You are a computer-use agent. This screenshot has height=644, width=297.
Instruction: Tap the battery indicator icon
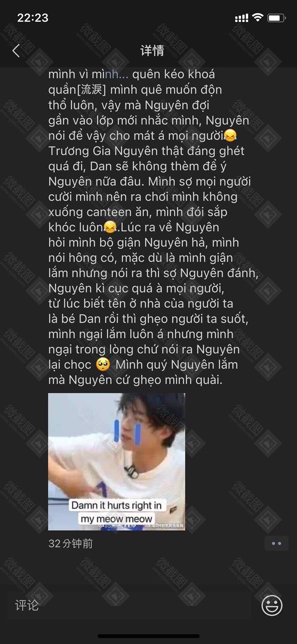pyautogui.click(x=276, y=18)
